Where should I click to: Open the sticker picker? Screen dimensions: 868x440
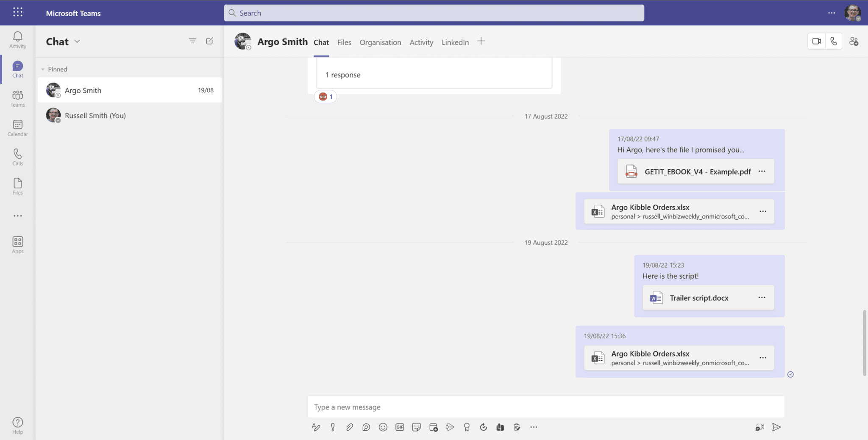(417, 427)
